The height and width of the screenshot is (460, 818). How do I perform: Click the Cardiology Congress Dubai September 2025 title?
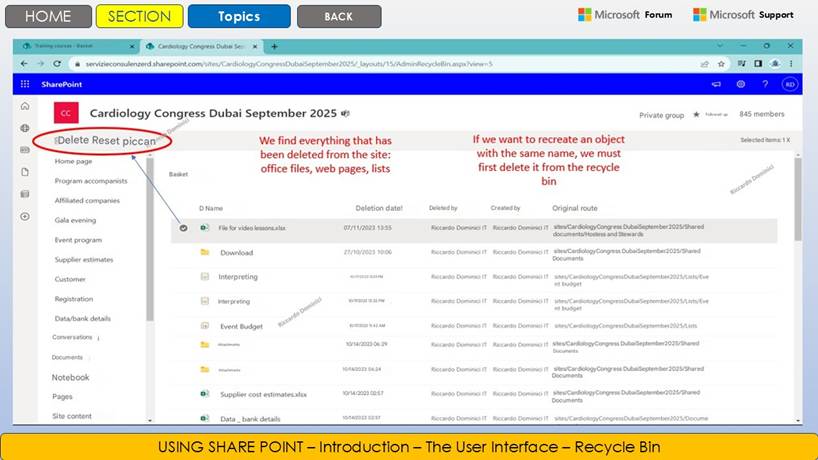[x=213, y=113]
